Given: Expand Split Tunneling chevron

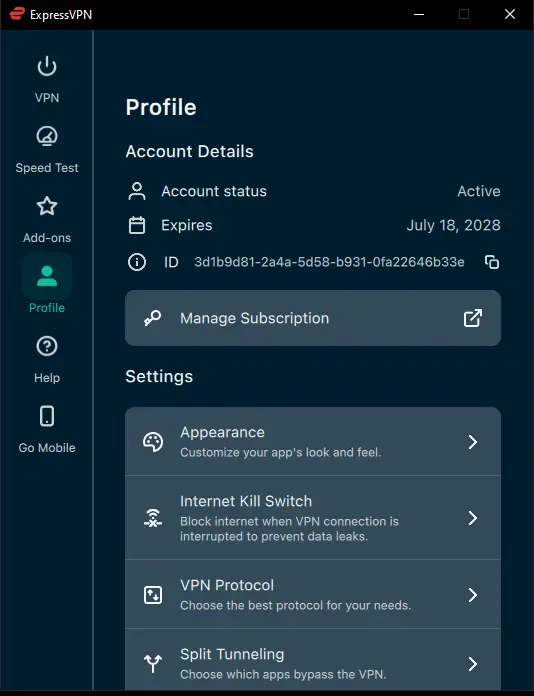Looking at the screenshot, I should point(473,664).
